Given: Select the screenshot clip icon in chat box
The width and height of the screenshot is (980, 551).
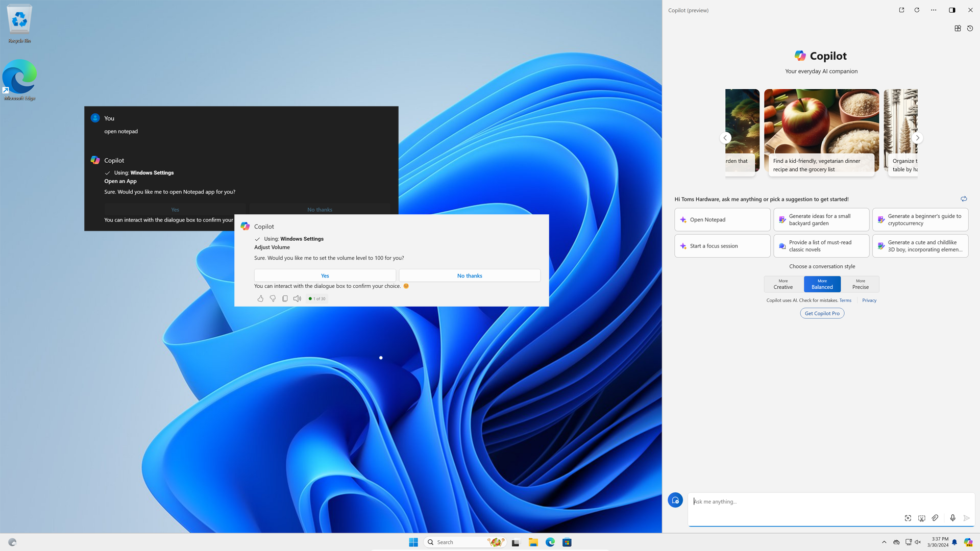Looking at the screenshot, I should (922, 518).
